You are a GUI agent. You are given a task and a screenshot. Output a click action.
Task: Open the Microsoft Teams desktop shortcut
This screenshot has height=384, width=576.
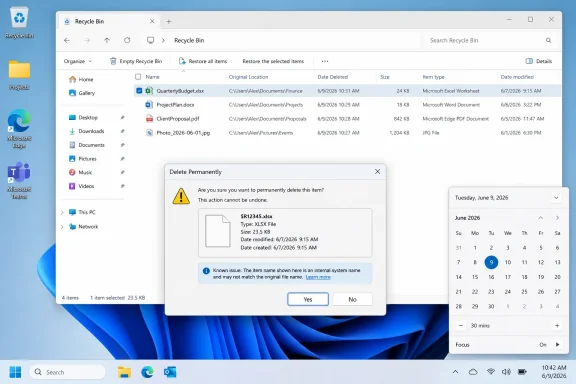click(x=19, y=180)
